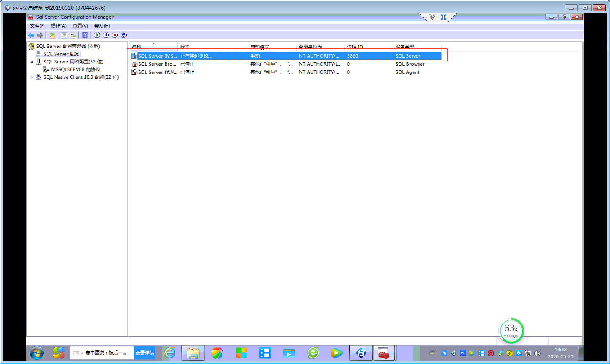
Task: Select SQL Native Client 10.0 配置 node
Action: (x=81, y=77)
